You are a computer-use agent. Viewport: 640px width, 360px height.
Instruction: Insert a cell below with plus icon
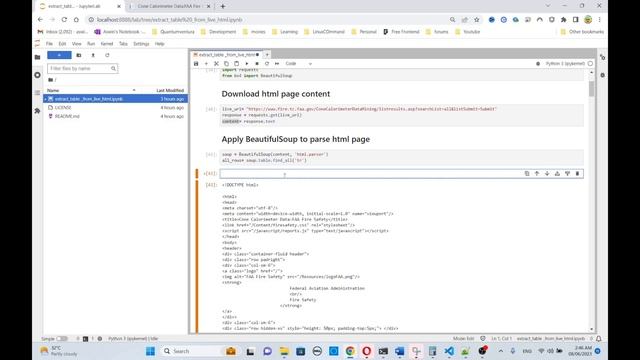tap(206, 64)
